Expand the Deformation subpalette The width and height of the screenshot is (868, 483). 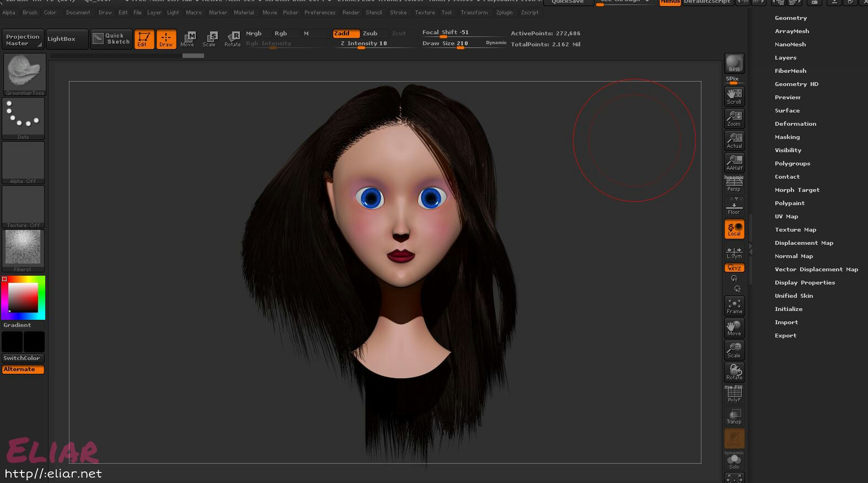(x=795, y=124)
